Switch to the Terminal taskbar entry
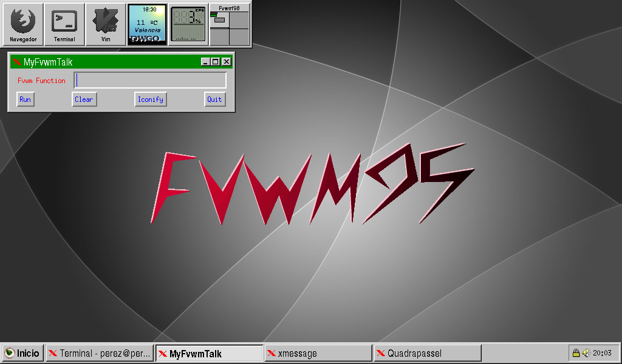622x364 pixels. coord(100,353)
